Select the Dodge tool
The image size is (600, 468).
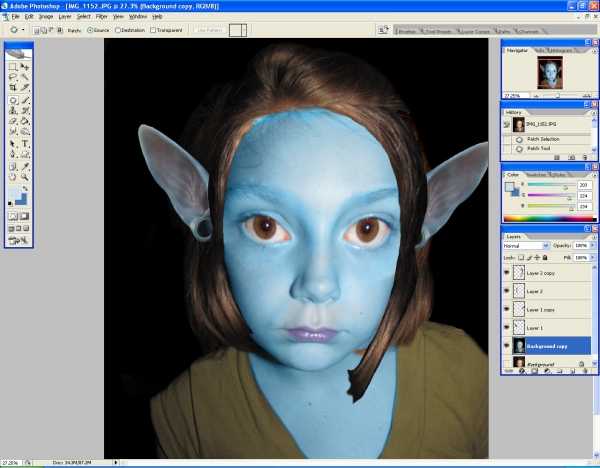click(25, 131)
